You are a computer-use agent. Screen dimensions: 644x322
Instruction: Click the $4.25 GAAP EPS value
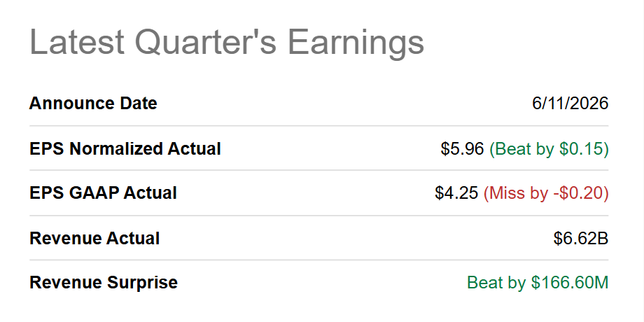coord(456,193)
